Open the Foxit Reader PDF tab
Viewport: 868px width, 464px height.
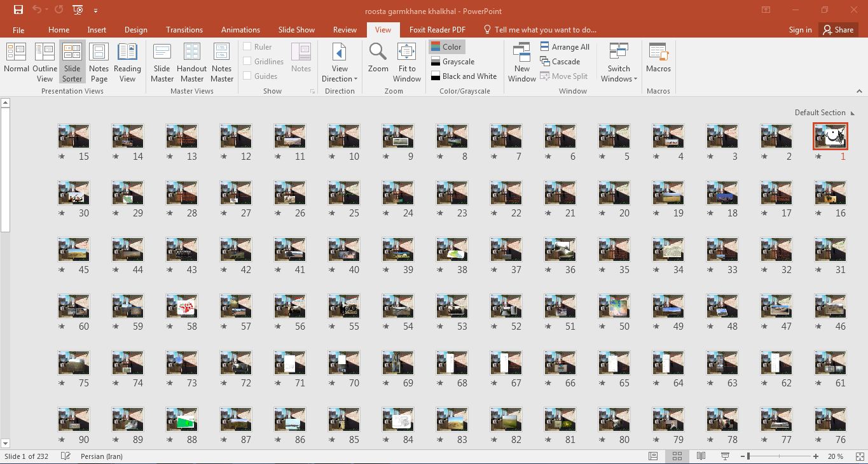437,30
